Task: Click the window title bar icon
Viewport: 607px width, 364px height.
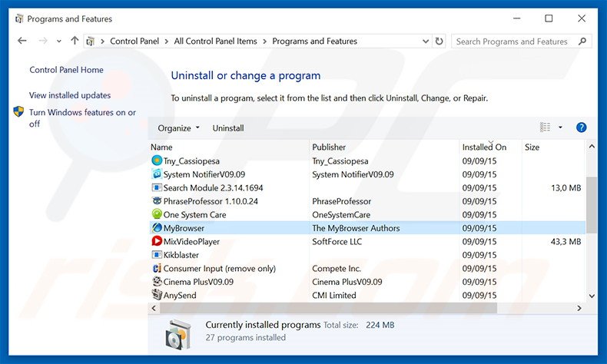Action: (19, 18)
